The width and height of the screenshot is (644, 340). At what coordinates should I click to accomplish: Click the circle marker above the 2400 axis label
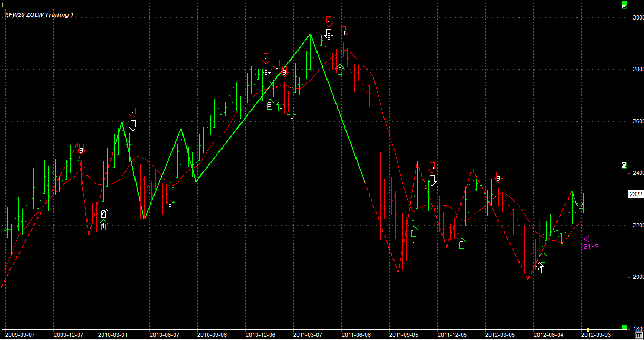[x=624, y=165]
